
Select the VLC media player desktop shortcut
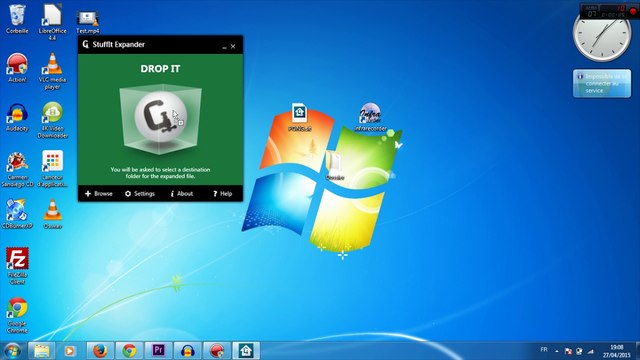coord(52,71)
